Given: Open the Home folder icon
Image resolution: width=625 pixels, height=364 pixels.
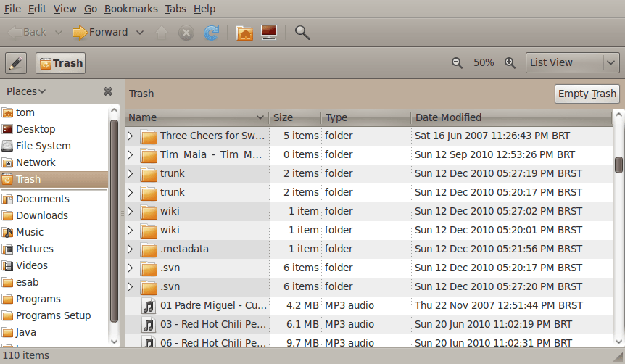Looking at the screenshot, I should (244, 33).
